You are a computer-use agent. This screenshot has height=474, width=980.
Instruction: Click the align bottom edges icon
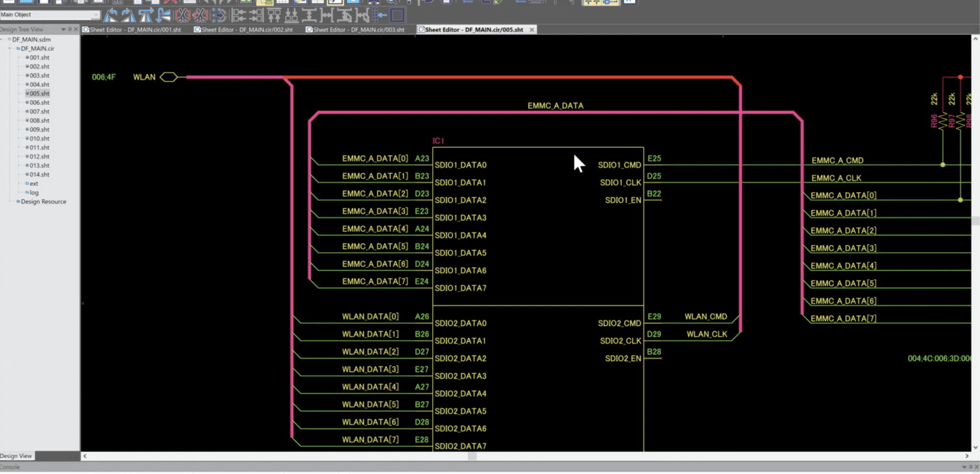[291, 15]
